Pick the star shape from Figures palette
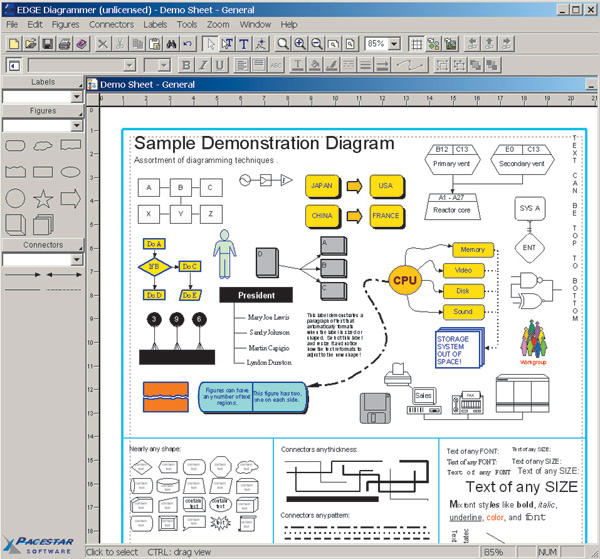This screenshot has height=559, width=600. [x=43, y=199]
